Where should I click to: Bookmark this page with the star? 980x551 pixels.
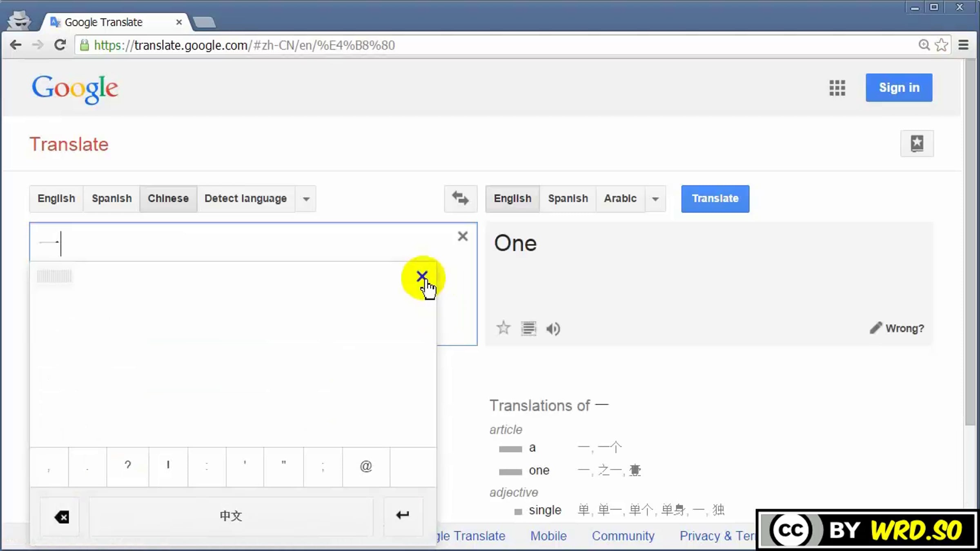point(941,45)
